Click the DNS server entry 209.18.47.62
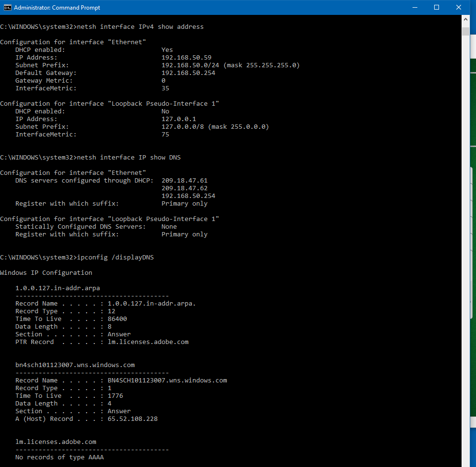Image resolution: width=476 pixels, height=467 pixels. [x=184, y=188]
